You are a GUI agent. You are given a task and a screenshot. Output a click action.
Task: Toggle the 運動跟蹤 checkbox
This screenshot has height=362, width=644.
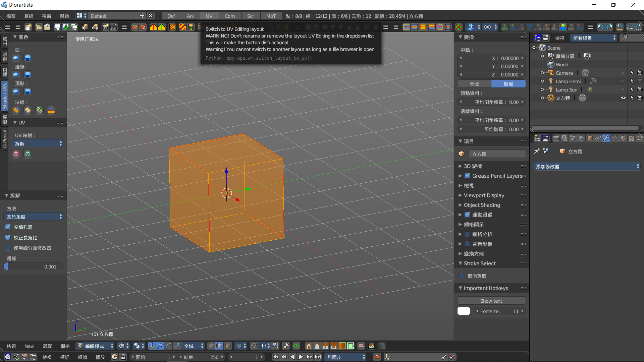(467, 215)
